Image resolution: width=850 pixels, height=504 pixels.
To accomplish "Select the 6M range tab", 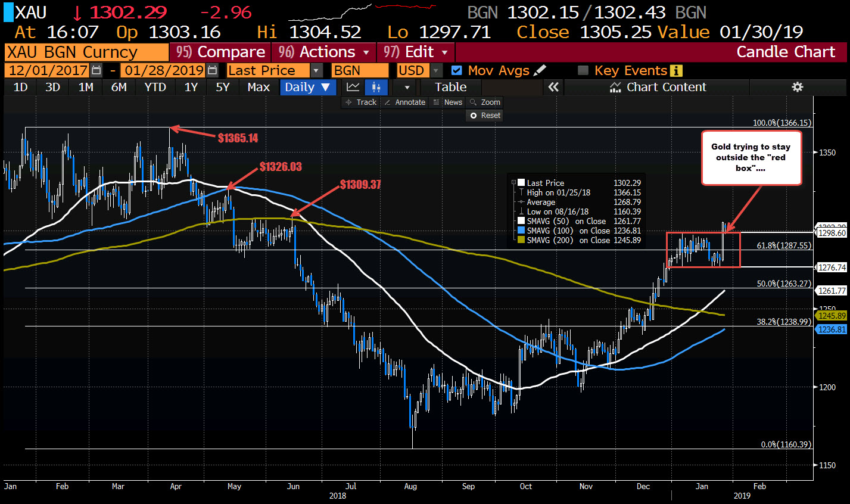I will tap(119, 87).
